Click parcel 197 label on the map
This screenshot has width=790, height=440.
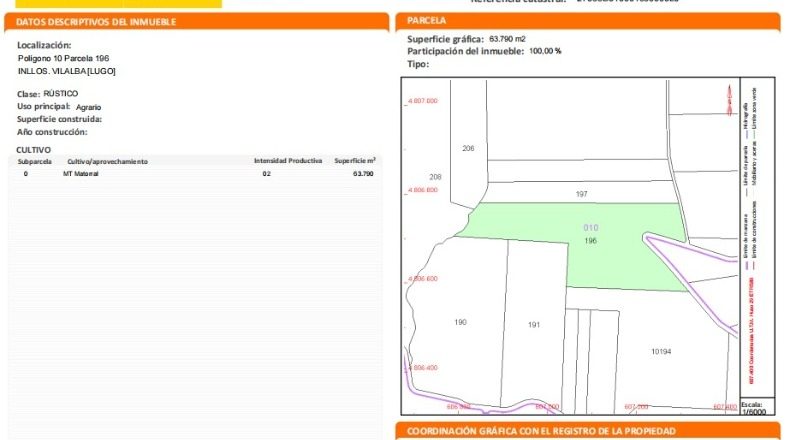click(x=581, y=194)
